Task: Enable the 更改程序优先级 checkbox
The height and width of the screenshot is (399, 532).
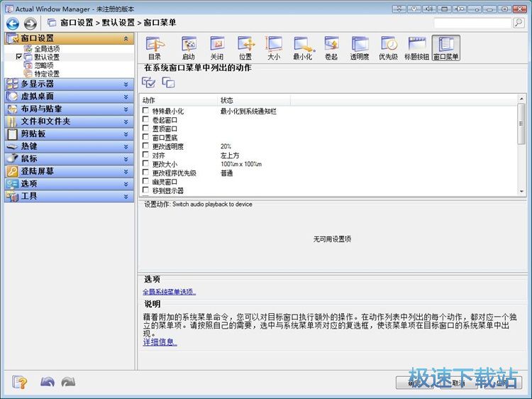Action: tap(145, 172)
